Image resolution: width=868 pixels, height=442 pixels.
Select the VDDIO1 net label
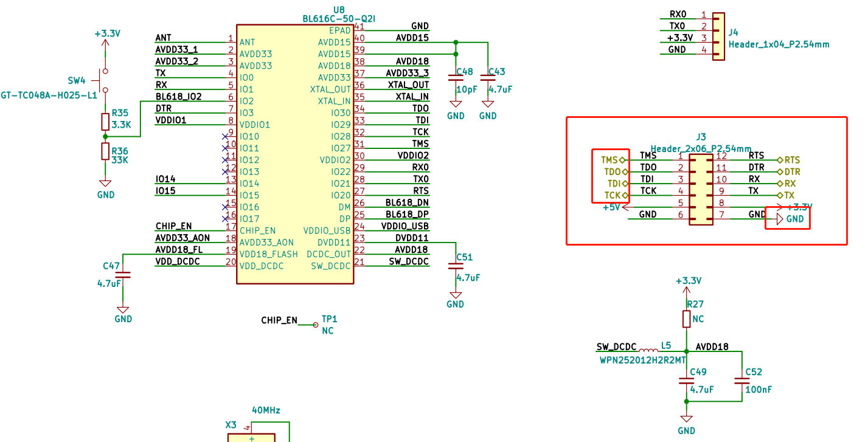[x=171, y=120]
